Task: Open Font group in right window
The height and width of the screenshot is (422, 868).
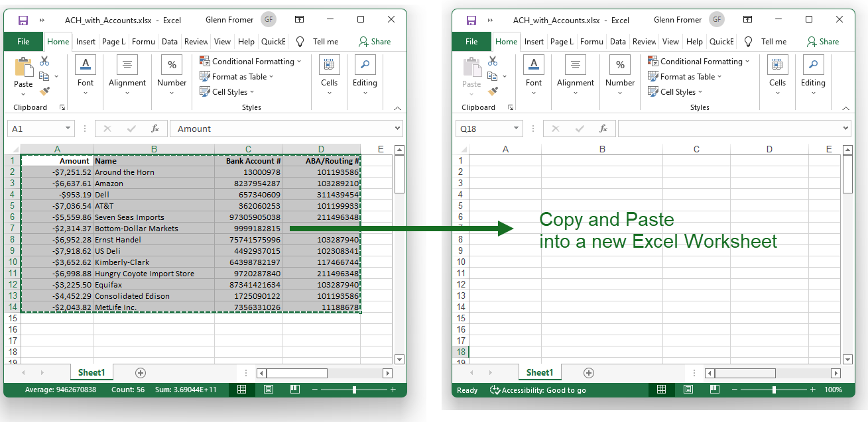Action: coord(534,76)
